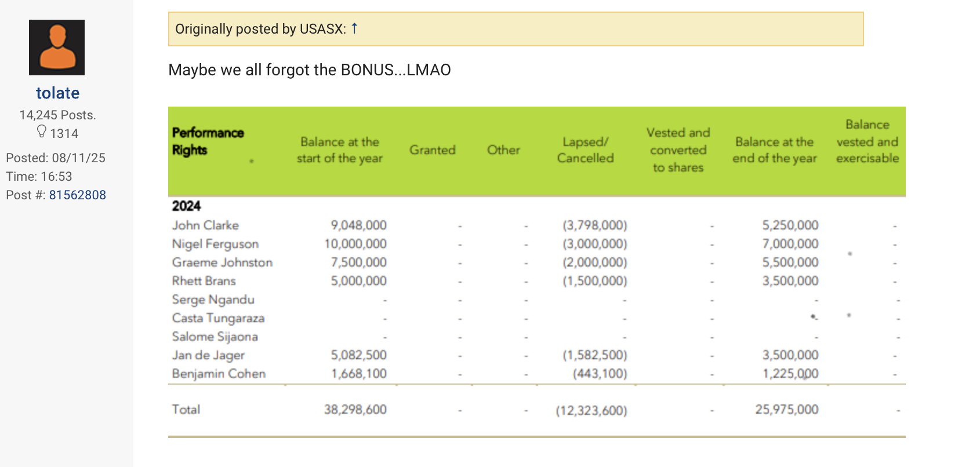The height and width of the screenshot is (467, 980).
Task: Click the lightbulb icon beside 1314
Action: coord(41,132)
